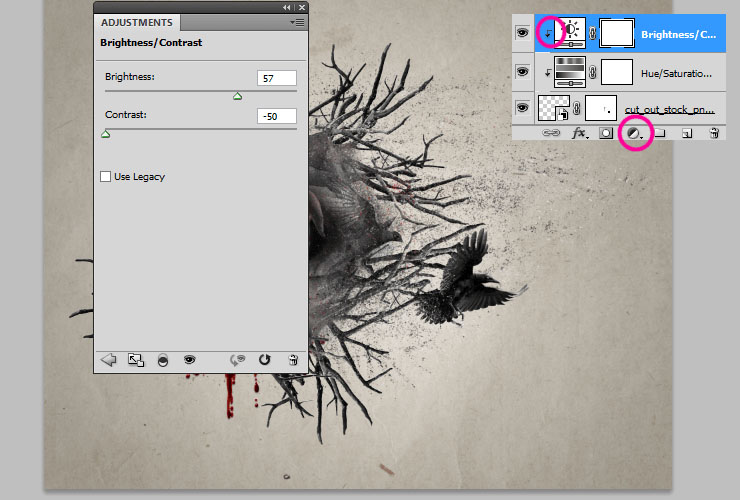Switch panel to expanded view icon
The height and width of the screenshot is (500, 740).
pyautogui.click(x=136, y=359)
